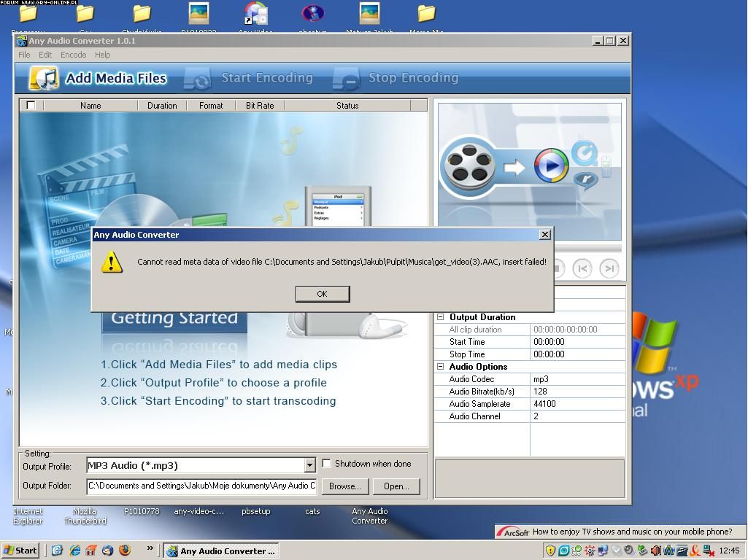Click OK in the error dialog

[x=323, y=294]
